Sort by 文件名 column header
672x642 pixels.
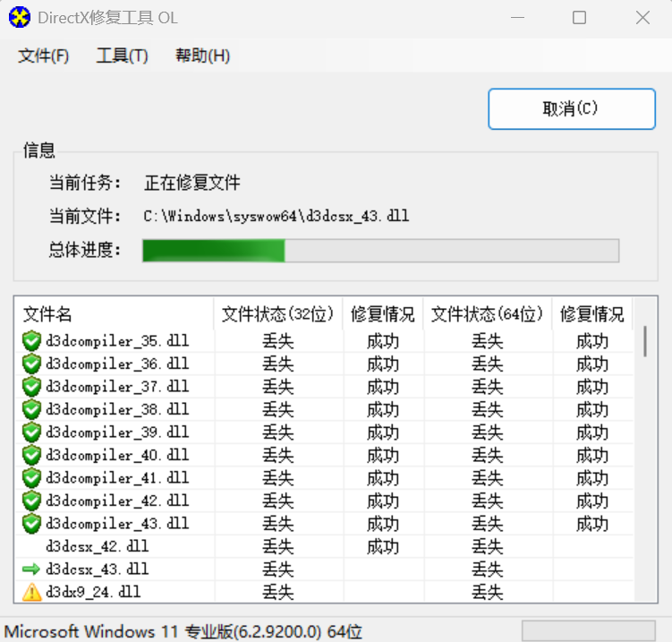click(114, 314)
